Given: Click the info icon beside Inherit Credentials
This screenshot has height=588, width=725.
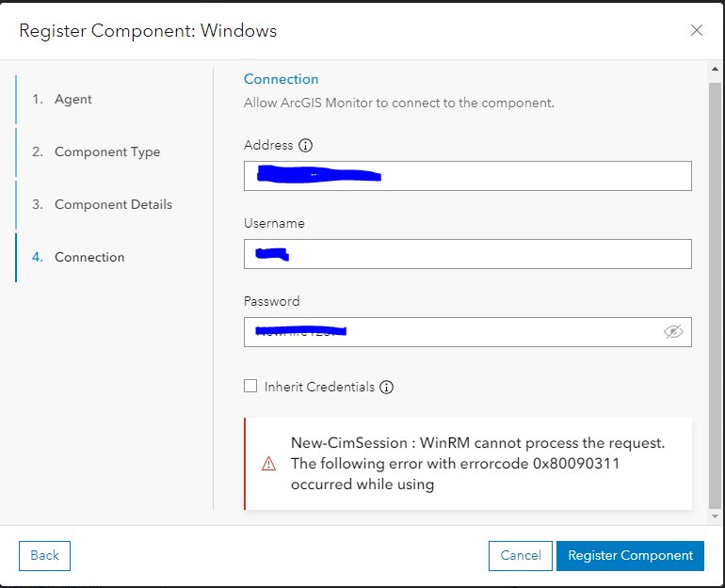Looking at the screenshot, I should (x=387, y=387).
